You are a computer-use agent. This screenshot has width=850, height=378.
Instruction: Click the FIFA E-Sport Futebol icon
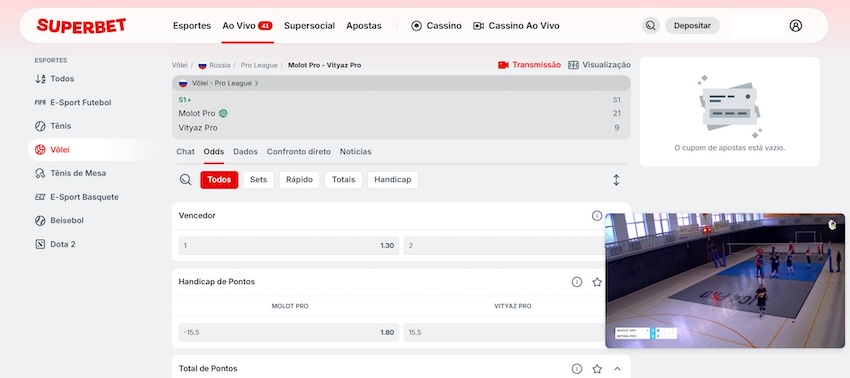(40, 102)
